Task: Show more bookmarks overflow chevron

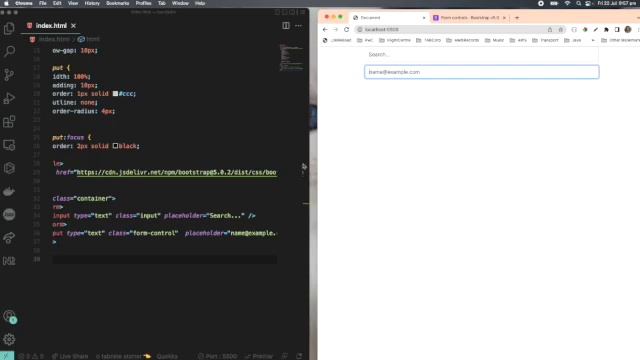Action: tap(593, 40)
